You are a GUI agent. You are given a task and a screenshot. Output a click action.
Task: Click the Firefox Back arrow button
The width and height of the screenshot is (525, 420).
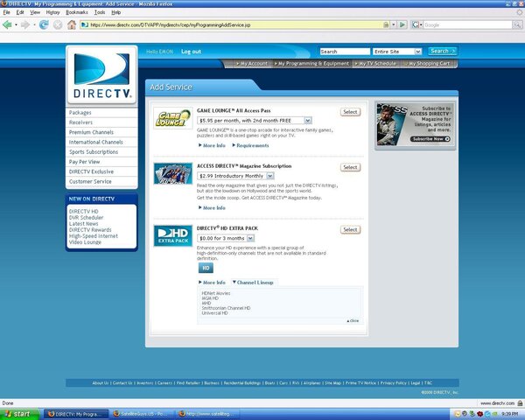7,24
